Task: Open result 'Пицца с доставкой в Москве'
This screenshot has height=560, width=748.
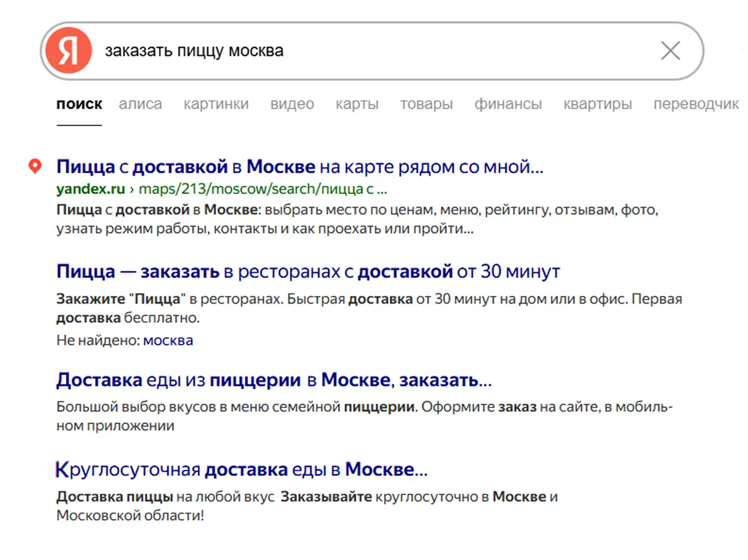Action: tap(300, 167)
